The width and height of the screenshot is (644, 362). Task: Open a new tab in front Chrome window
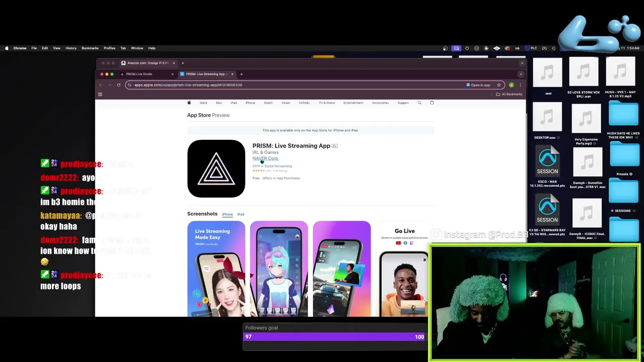tap(242, 74)
